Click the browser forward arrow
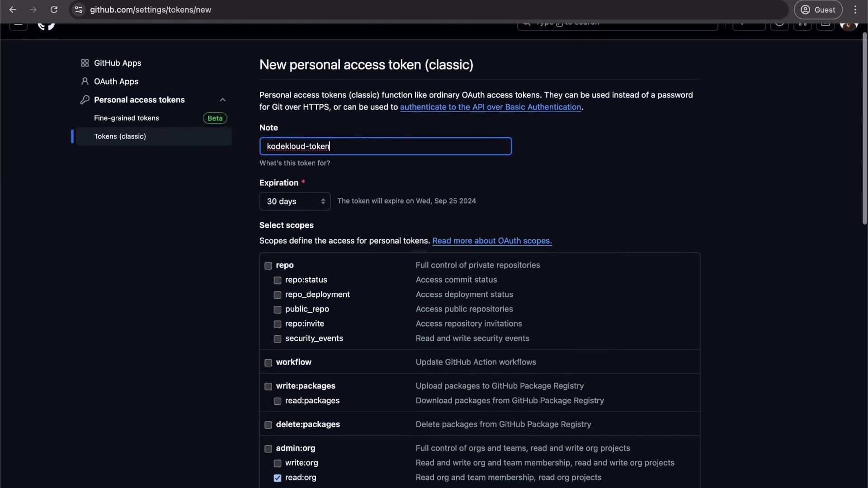 (x=33, y=9)
